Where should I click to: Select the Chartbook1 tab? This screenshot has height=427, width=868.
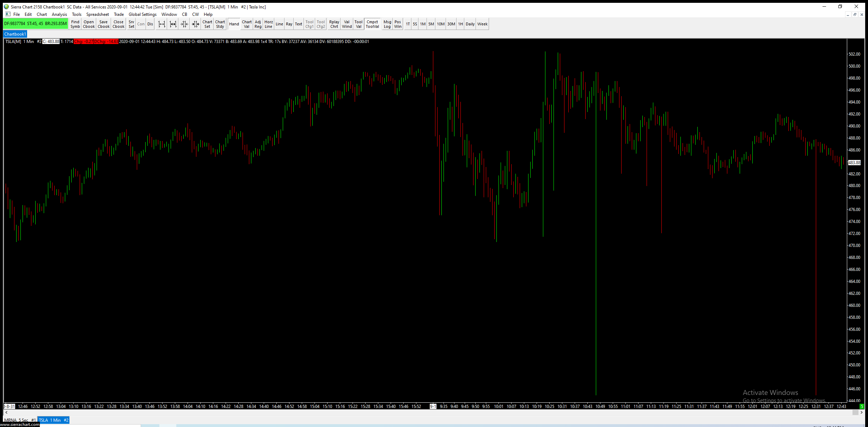tap(15, 34)
